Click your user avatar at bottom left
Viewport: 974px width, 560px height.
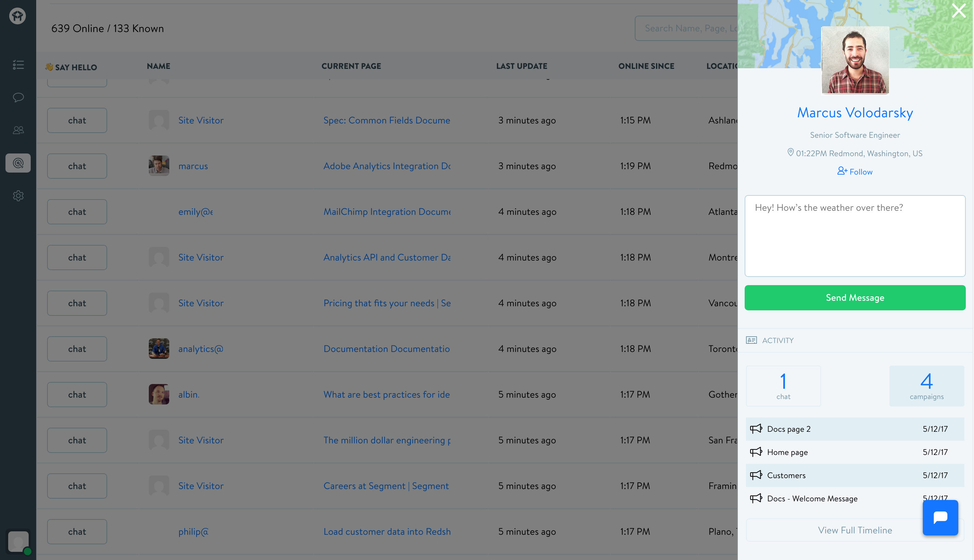coord(18,542)
